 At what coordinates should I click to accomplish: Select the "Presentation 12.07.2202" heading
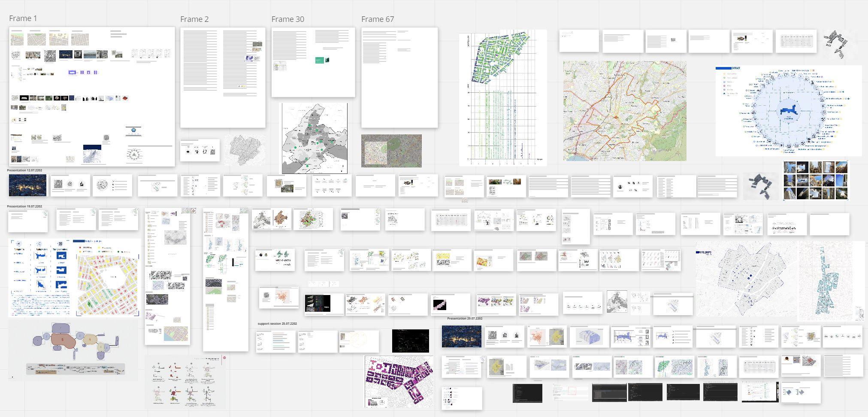[24, 170]
